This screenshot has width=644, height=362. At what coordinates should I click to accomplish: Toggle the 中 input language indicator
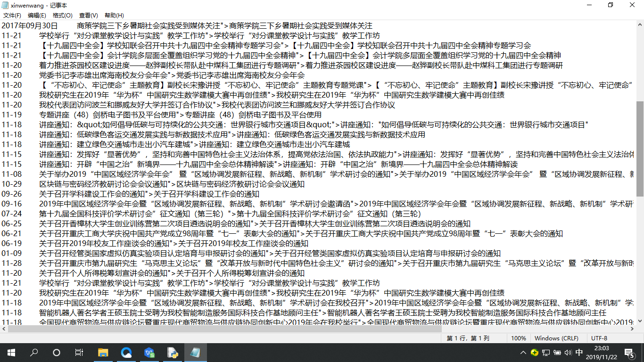(579, 352)
